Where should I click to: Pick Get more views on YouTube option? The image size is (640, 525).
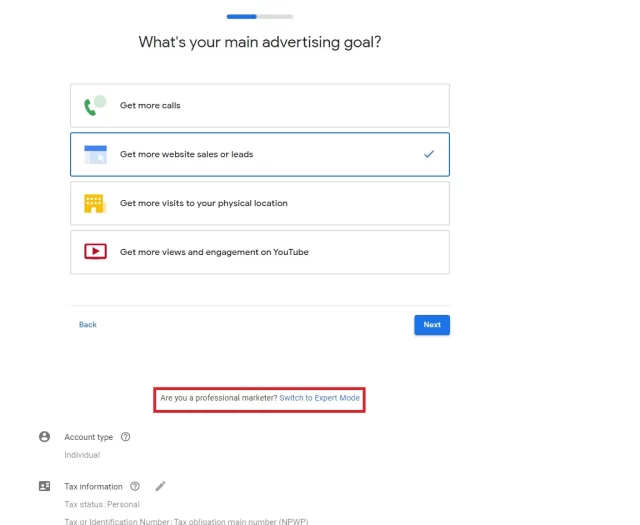click(260, 252)
